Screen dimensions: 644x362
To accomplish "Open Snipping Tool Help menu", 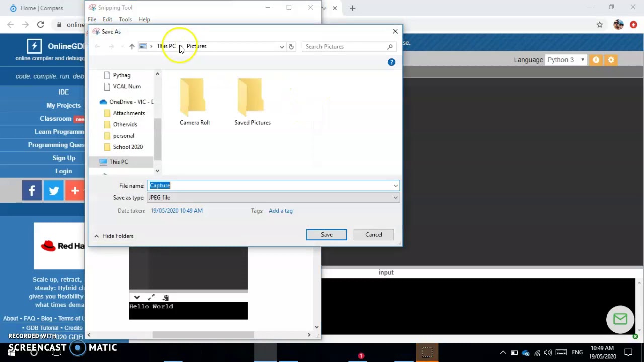I will (x=144, y=19).
